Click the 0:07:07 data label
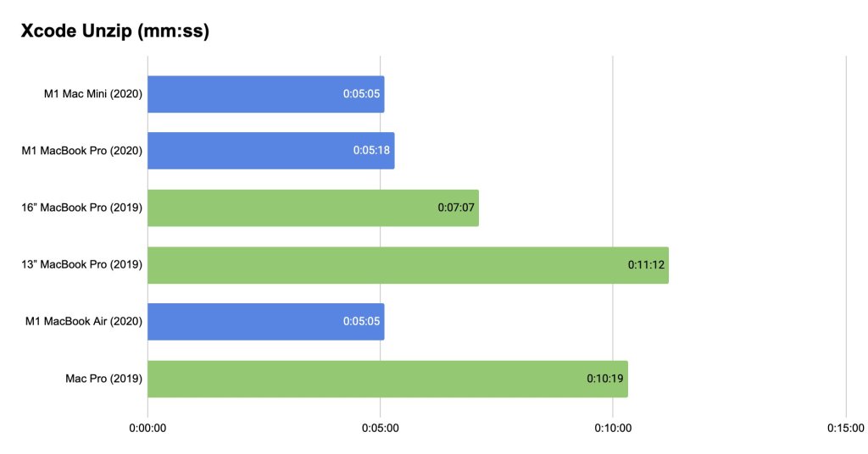Image resolution: width=868 pixels, height=454 pixels. [x=454, y=208]
